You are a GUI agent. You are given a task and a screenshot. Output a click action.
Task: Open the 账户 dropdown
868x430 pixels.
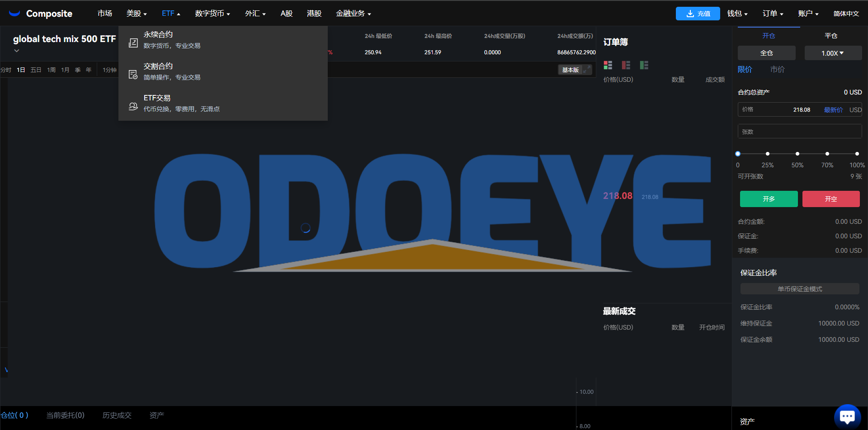[808, 14]
